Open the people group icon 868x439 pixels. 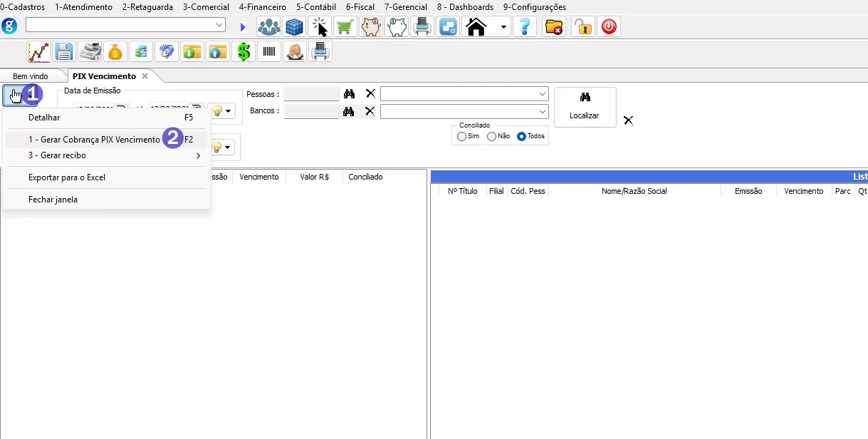click(x=268, y=27)
